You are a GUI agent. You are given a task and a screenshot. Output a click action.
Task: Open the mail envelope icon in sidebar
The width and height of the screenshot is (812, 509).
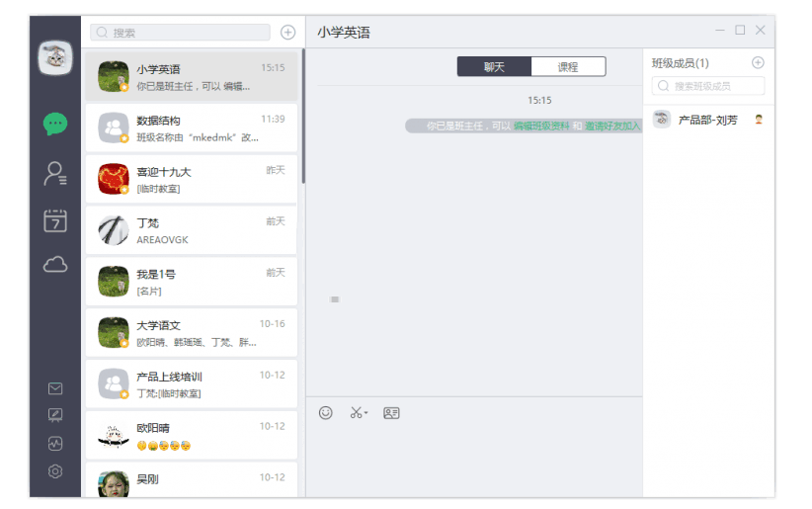[x=55, y=388]
